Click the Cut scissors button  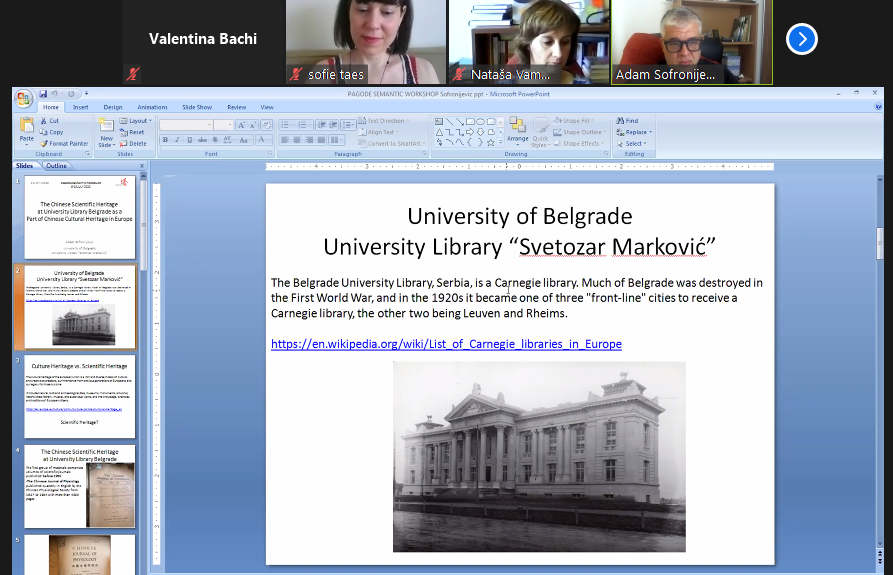tap(50, 121)
